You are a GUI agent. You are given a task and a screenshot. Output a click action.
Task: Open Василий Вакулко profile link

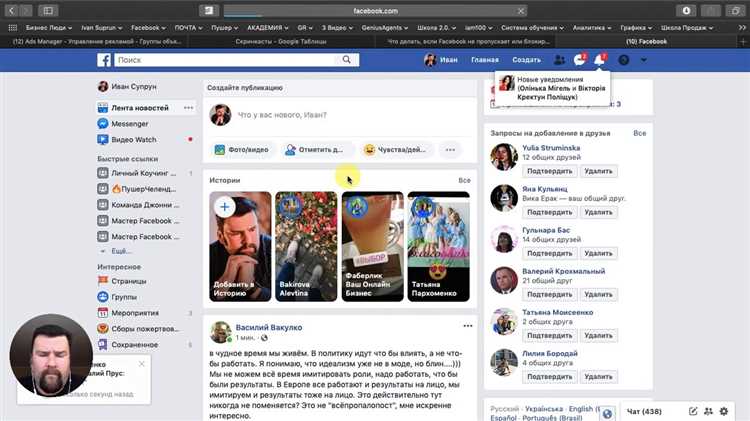[x=269, y=328]
